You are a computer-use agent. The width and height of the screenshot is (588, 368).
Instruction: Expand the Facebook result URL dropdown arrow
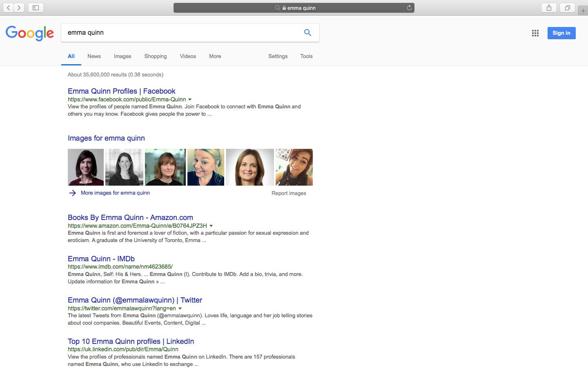190,99
